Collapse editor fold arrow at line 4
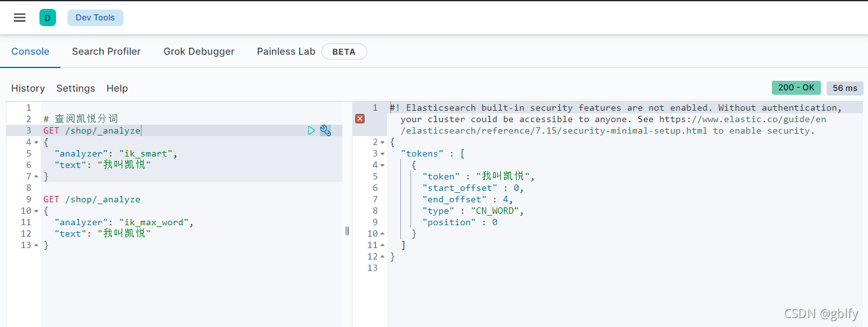The width and height of the screenshot is (868, 327). [36, 142]
